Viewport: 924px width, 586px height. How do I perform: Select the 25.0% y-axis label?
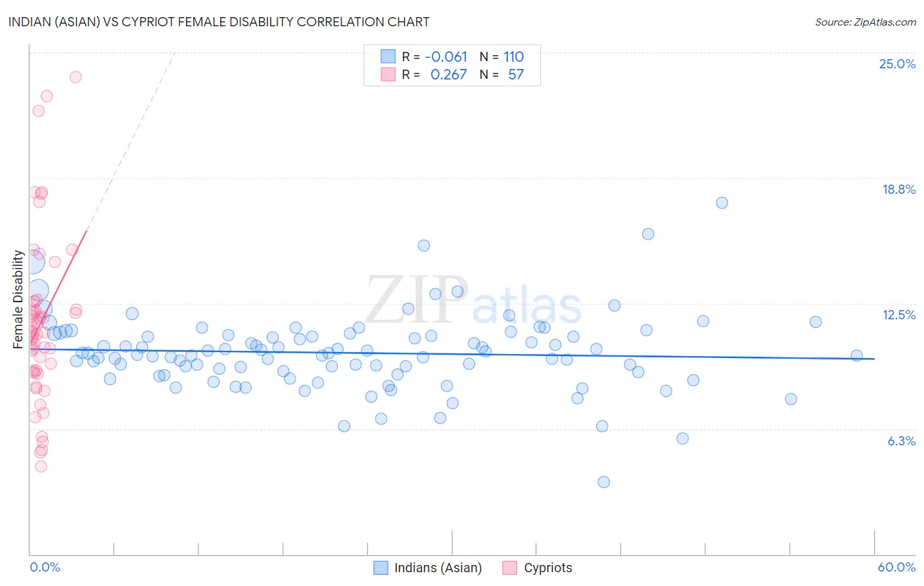(897, 64)
